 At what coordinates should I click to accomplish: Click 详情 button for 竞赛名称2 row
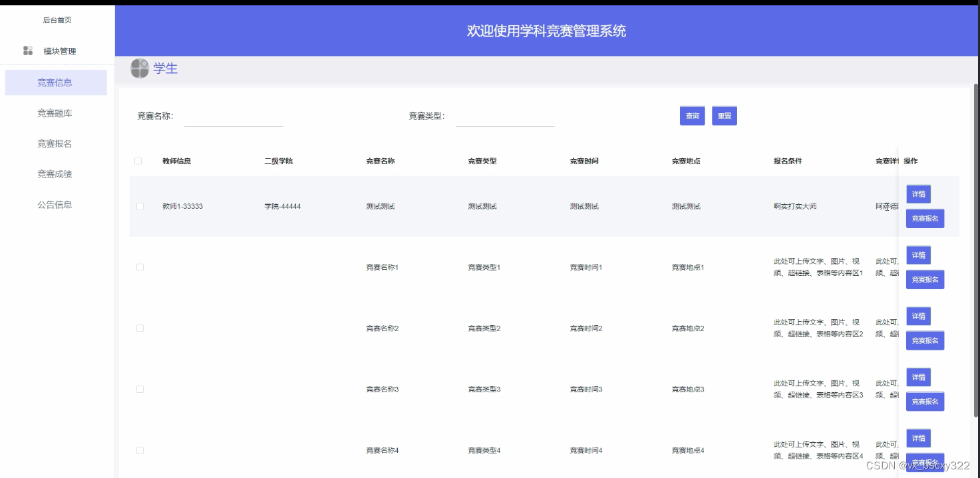click(x=919, y=316)
